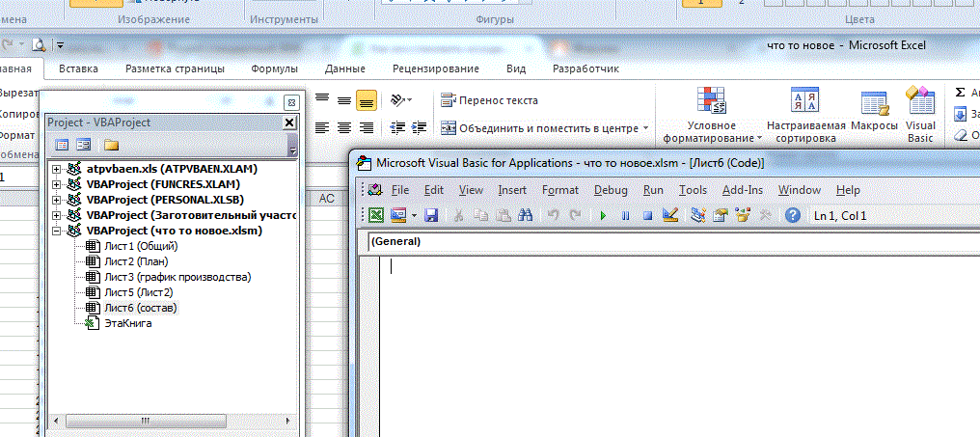
Task: Switch to the Данные ribbon tab
Action: coord(345,68)
